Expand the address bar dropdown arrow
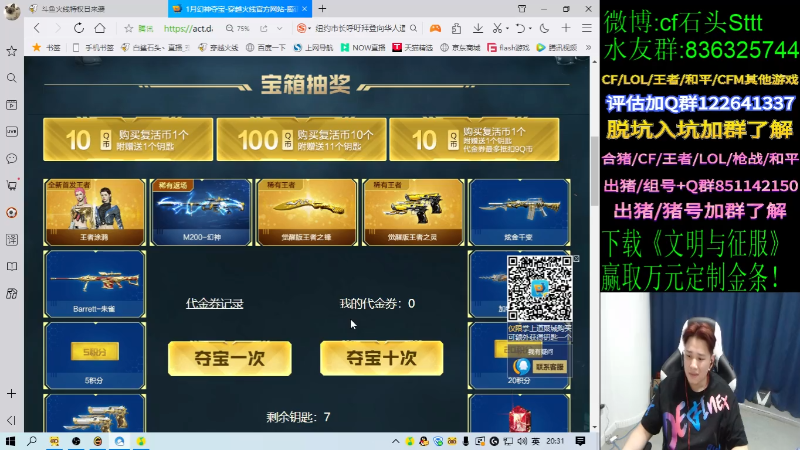Viewport: 800px width, 450px height. [x=280, y=29]
